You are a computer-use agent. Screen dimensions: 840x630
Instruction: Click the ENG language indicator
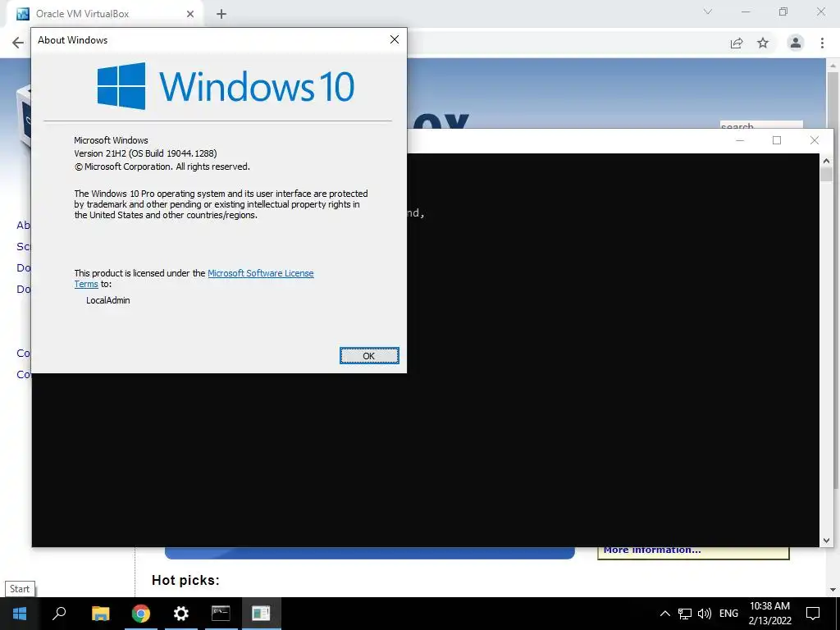tap(728, 614)
